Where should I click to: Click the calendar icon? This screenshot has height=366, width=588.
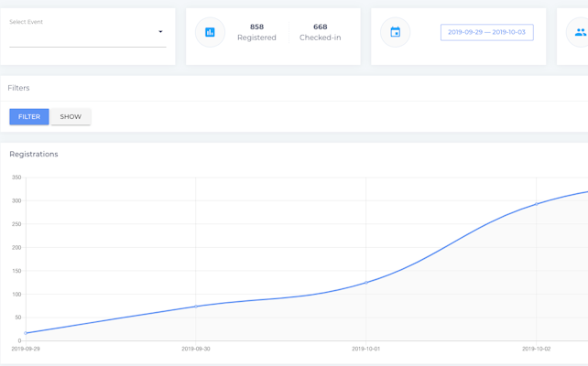396,33
